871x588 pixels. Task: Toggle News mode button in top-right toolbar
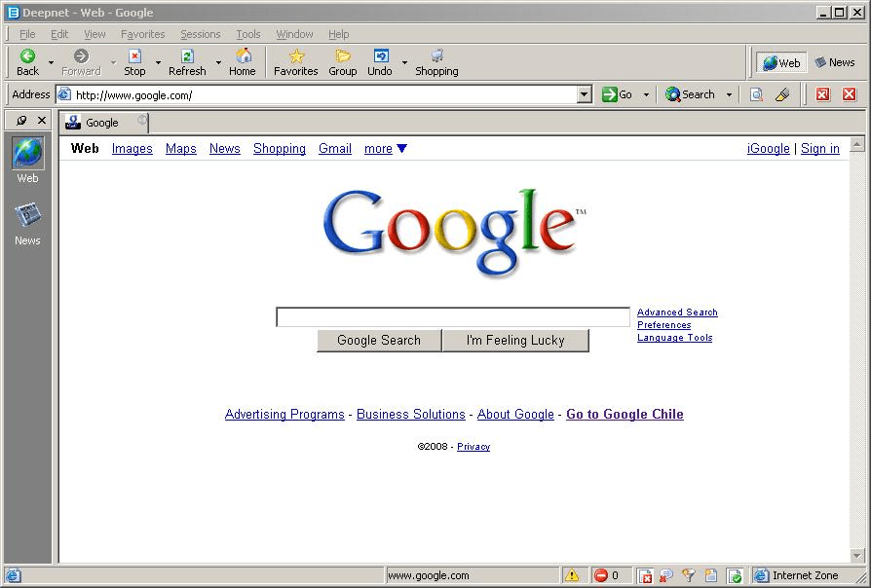tap(835, 62)
